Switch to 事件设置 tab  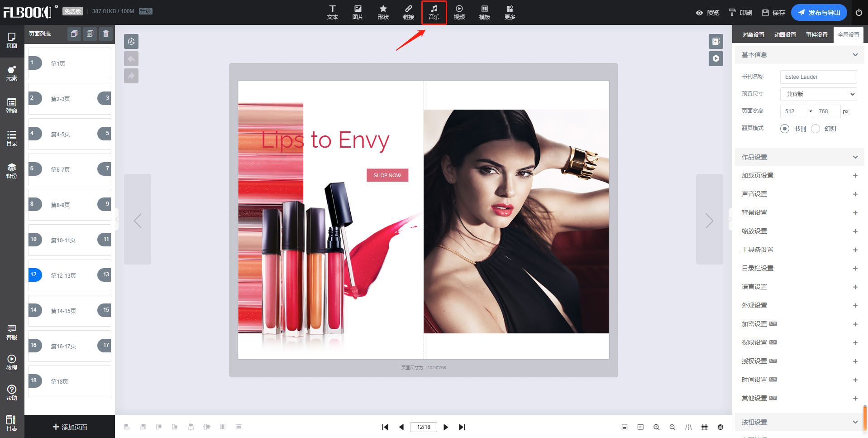(817, 35)
